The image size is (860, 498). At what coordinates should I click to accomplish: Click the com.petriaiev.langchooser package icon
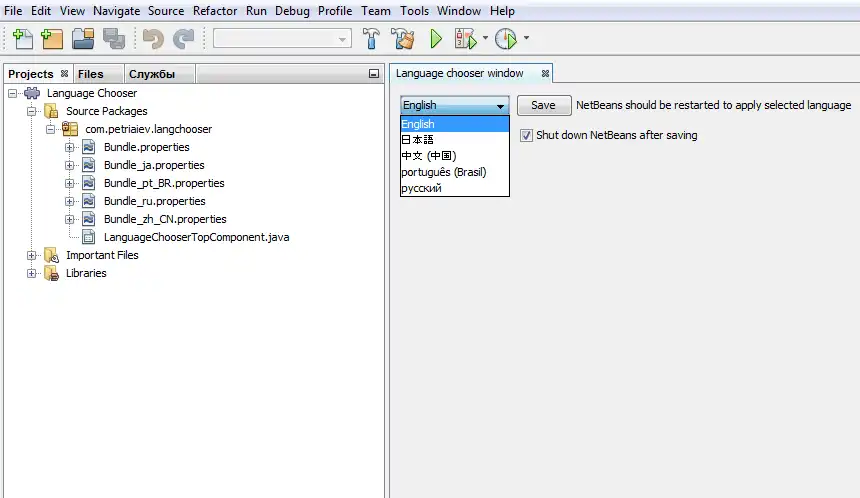click(70, 129)
